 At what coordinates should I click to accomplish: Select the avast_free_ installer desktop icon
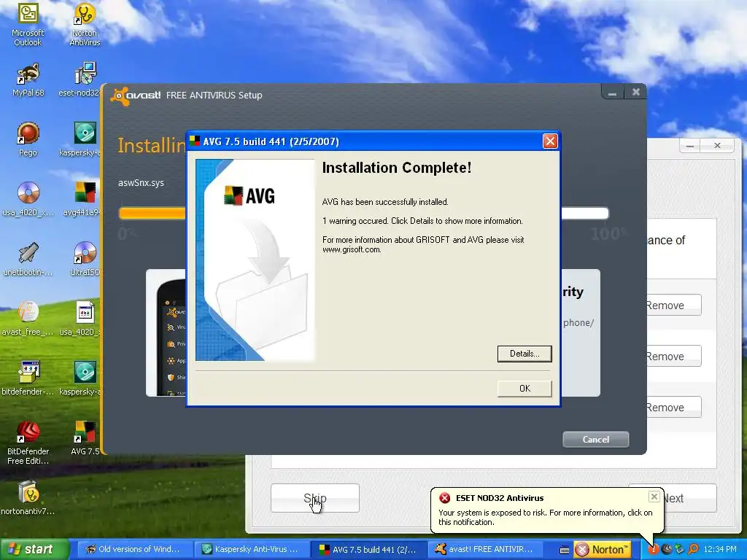(28, 319)
